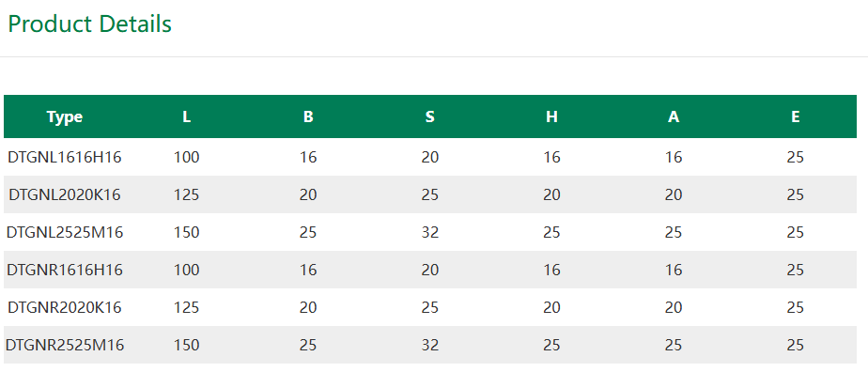Click the L column header

click(187, 116)
